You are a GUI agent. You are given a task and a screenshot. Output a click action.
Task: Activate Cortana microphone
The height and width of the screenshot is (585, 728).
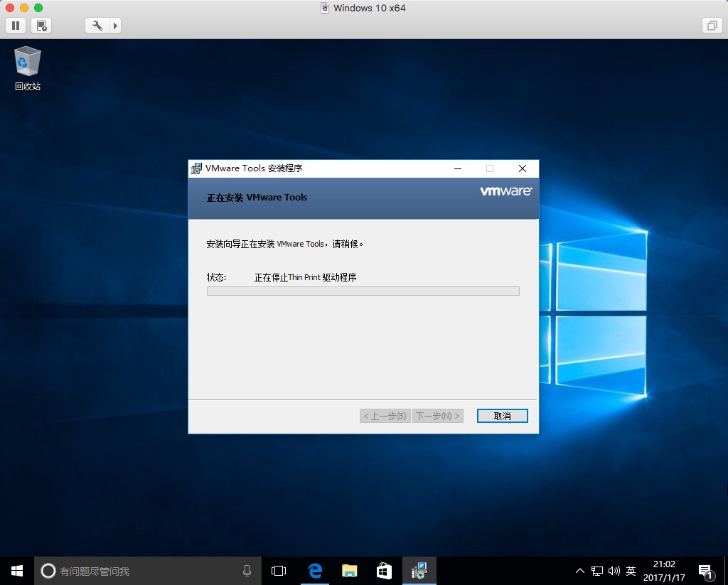click(247, 571)
